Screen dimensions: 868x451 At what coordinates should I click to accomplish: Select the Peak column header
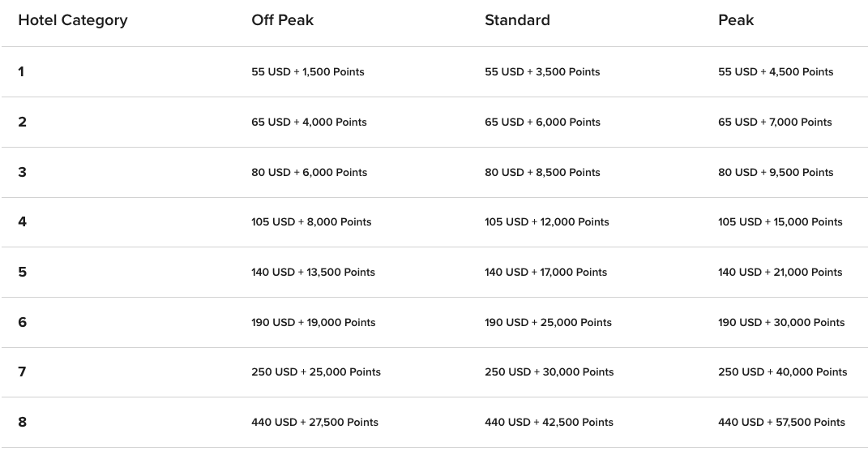click(736, 20)
